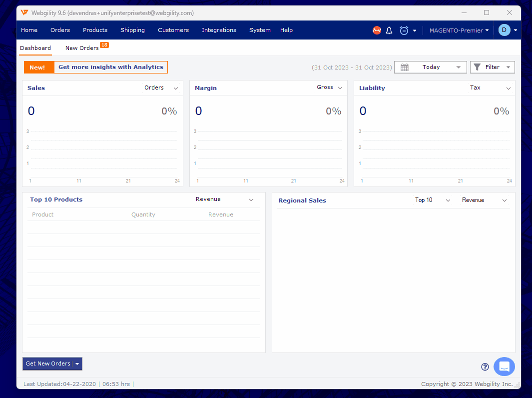Viewport: 532px width, 398px height.
Task: Expand Sales Orders metric dropdown
Action: [x=161, y=88]
